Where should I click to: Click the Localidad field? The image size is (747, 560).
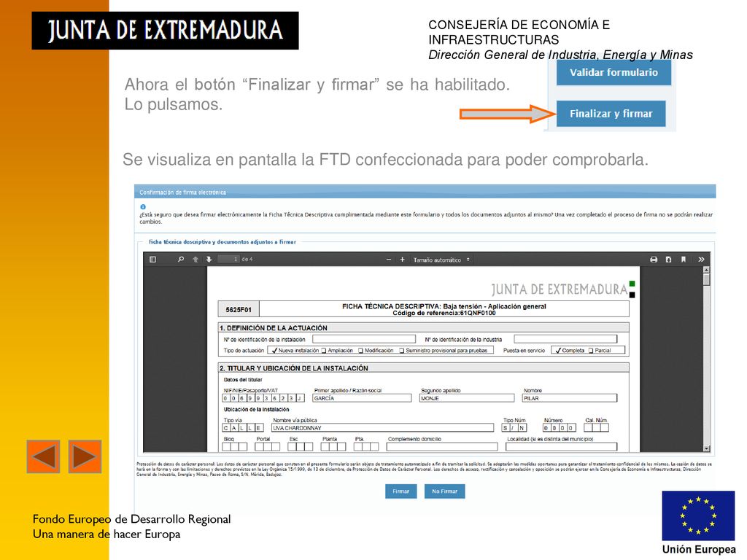click(561, 447)
